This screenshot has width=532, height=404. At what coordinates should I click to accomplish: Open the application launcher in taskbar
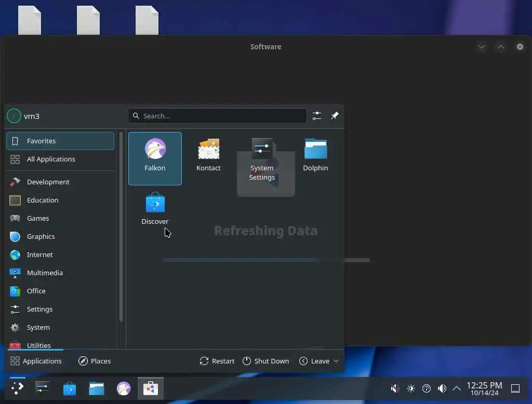[x=18, y=388]
